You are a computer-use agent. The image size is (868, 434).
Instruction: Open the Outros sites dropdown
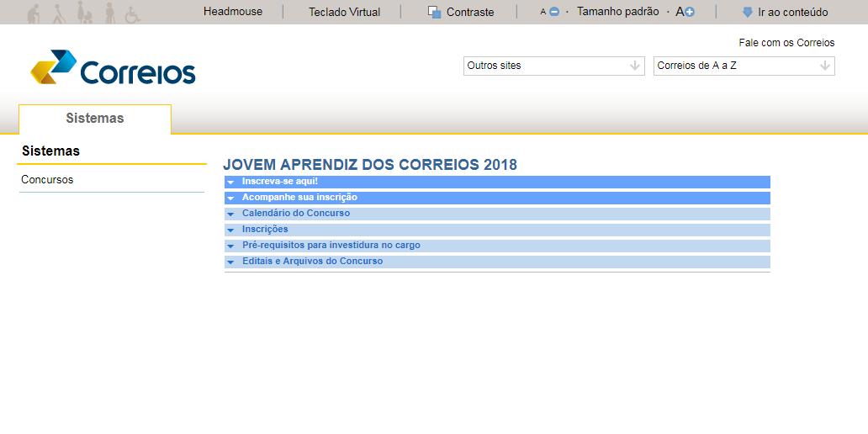coord(554,66)
